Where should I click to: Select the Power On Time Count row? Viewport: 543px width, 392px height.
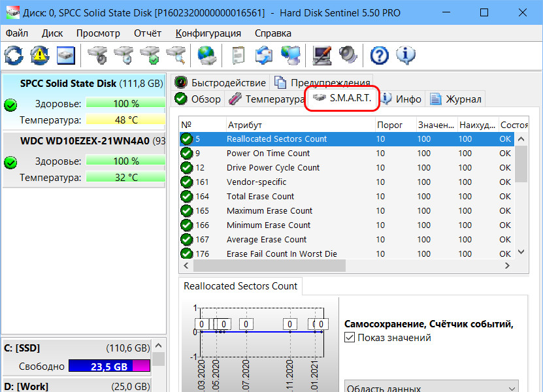pos(268,153)
